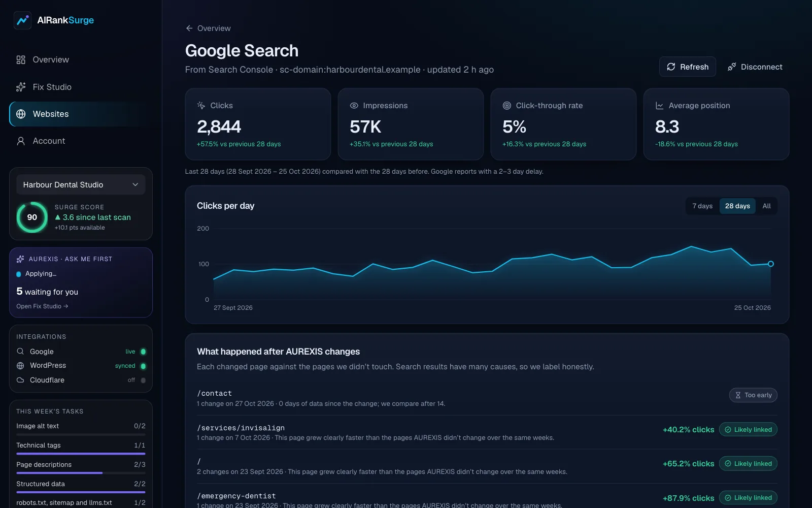Click the WordPress integration globe icon

[x=20, y=366]
